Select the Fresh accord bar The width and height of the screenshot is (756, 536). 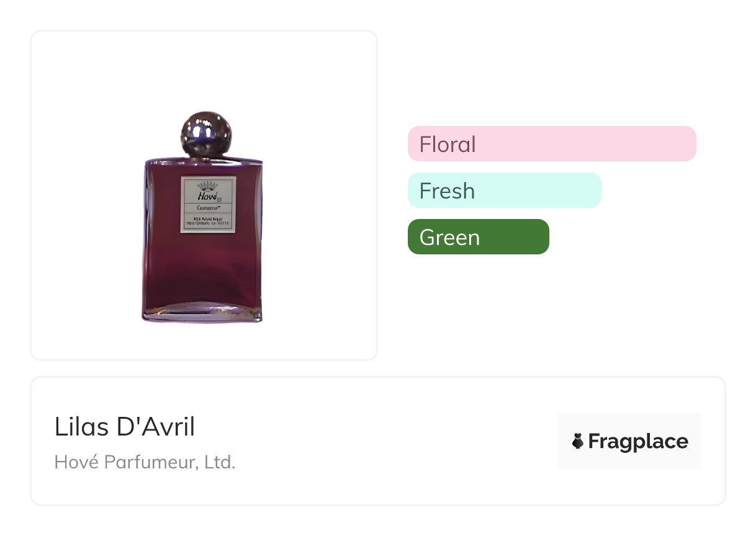pos(505,190)
